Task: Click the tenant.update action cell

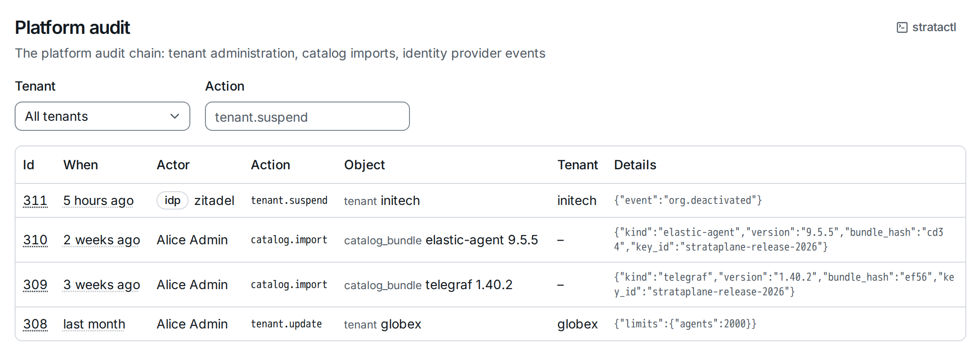Action: click(286, 324)
